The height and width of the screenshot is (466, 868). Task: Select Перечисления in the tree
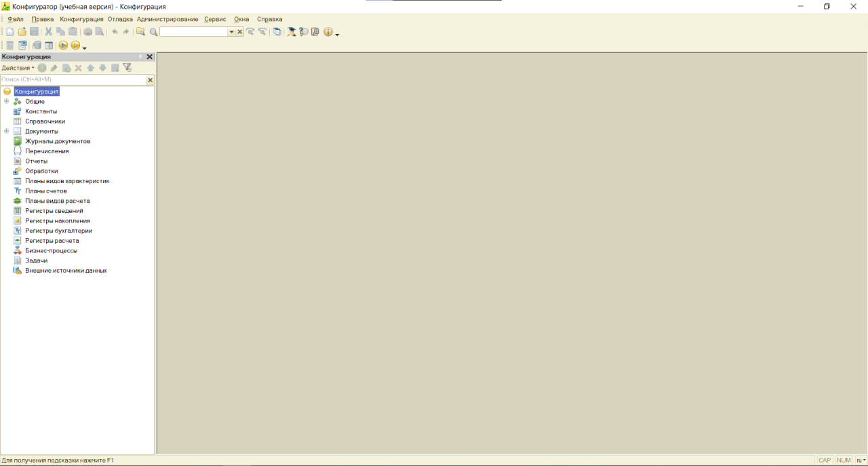[47, 151]
